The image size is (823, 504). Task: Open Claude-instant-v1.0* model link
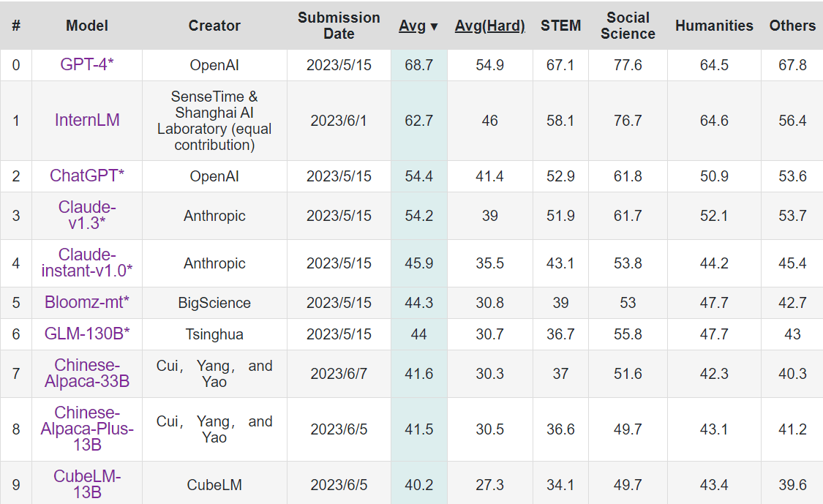click(87, 263)
